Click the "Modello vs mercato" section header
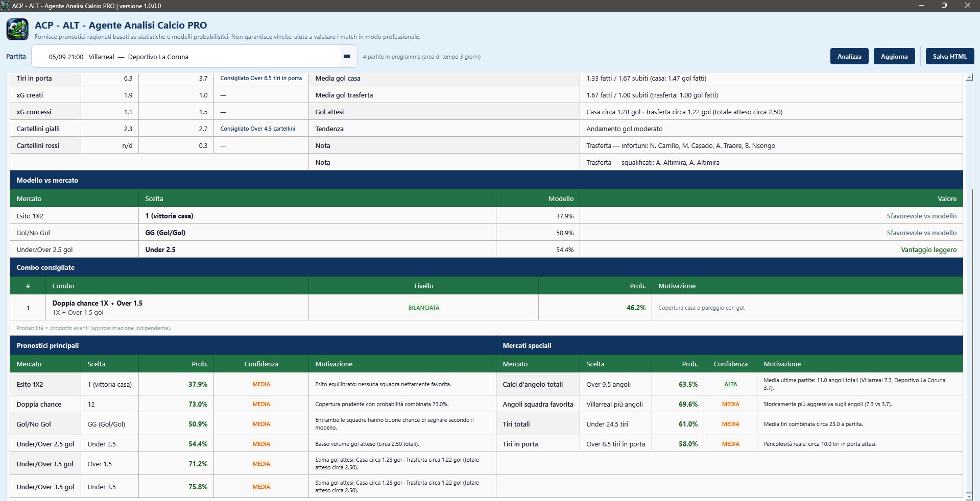 click(x=486, y=180)
